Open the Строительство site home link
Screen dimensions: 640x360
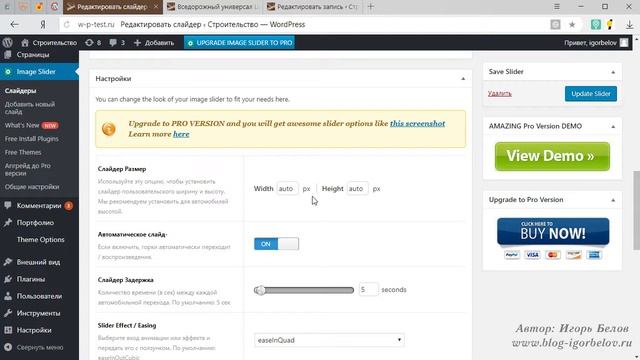(x=49, y=42)
